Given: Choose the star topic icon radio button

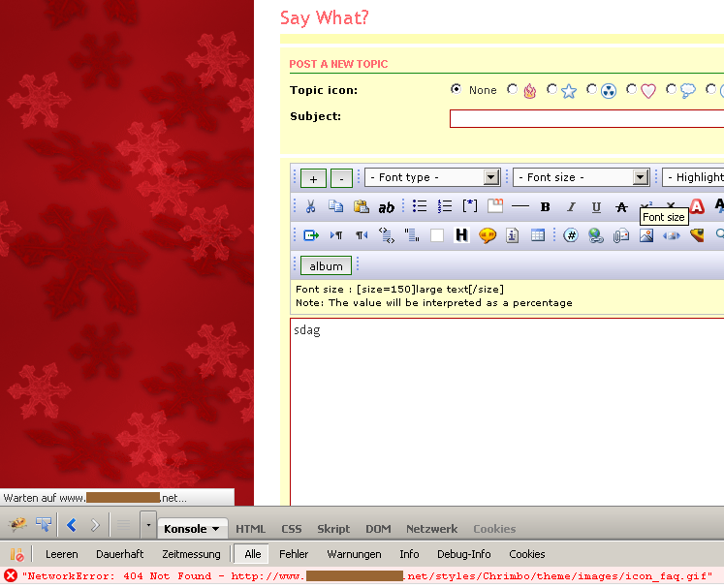Looking at the screenshot, I should coord(551,90).
